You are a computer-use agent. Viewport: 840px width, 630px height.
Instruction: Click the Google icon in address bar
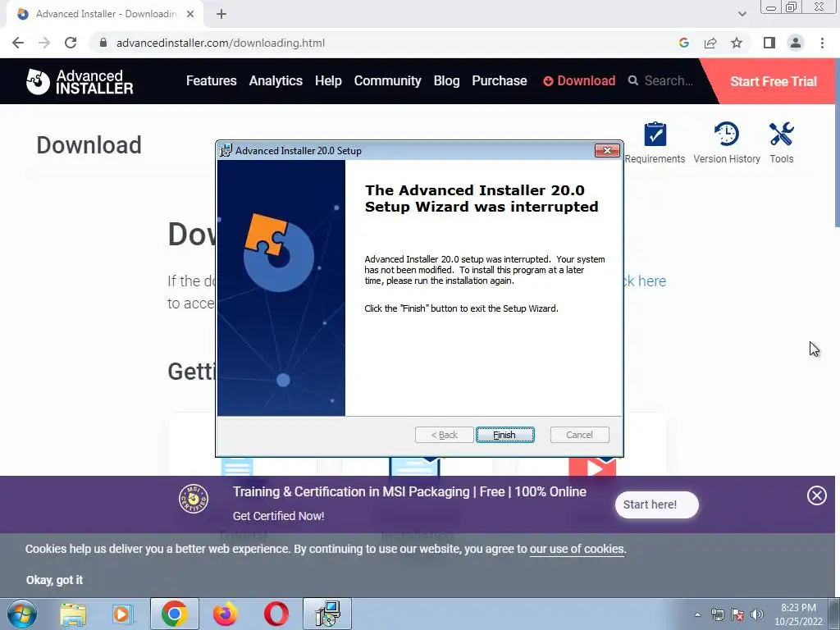683,43
